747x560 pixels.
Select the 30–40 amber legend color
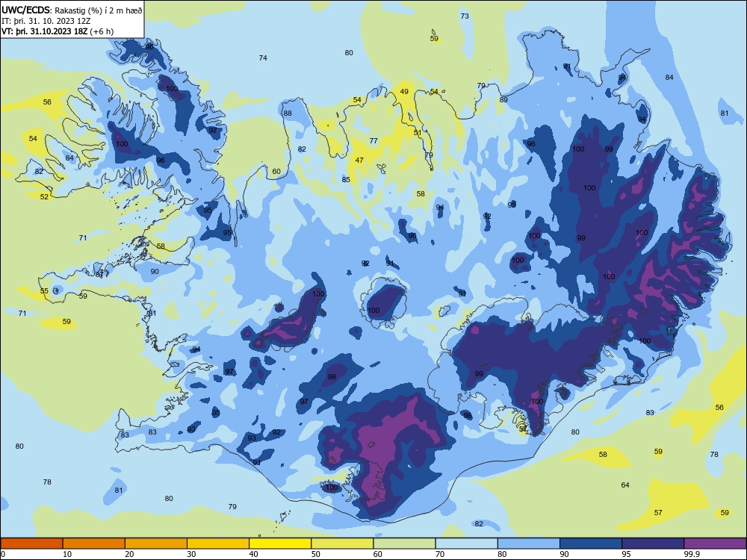coord(218,544)
